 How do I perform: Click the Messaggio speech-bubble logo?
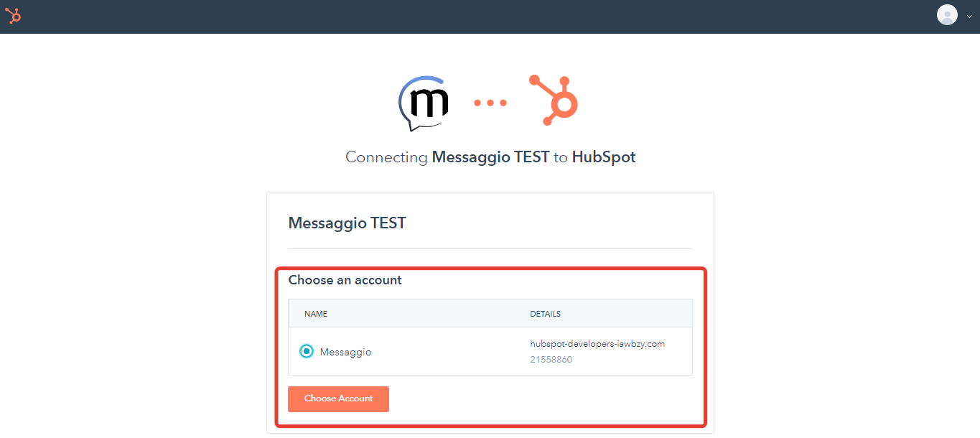coord(424,103)
